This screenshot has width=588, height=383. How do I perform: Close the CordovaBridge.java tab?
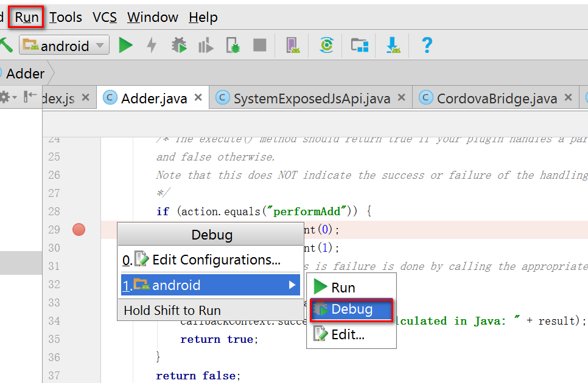point(568,97)
